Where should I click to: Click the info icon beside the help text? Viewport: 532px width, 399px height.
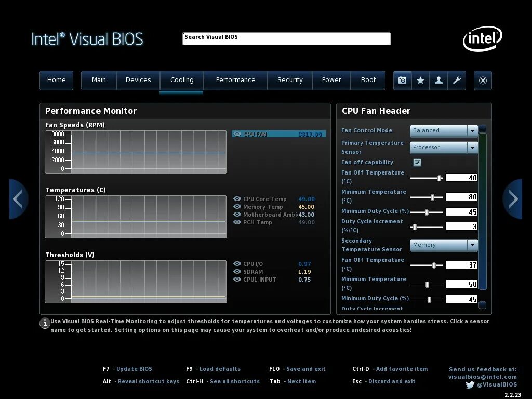pos(45,323)
